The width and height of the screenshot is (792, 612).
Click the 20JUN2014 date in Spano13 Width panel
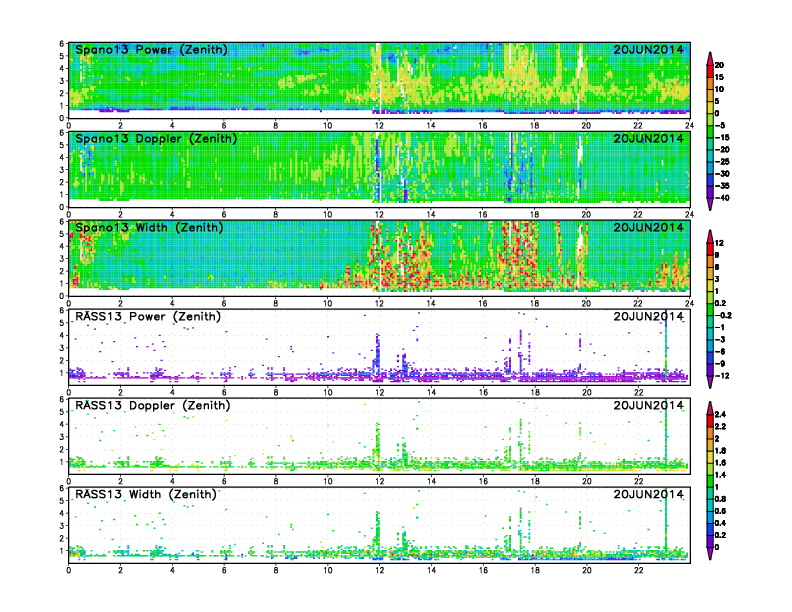649,227
